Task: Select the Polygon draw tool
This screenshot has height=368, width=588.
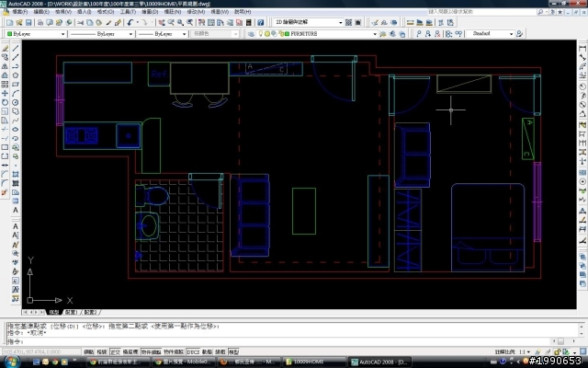Action: point(16,75)
